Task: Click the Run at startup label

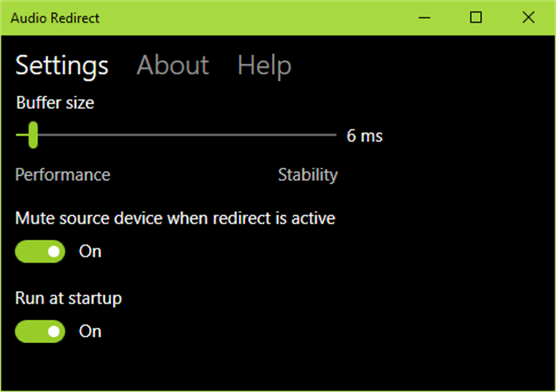Action: (69, 298)
